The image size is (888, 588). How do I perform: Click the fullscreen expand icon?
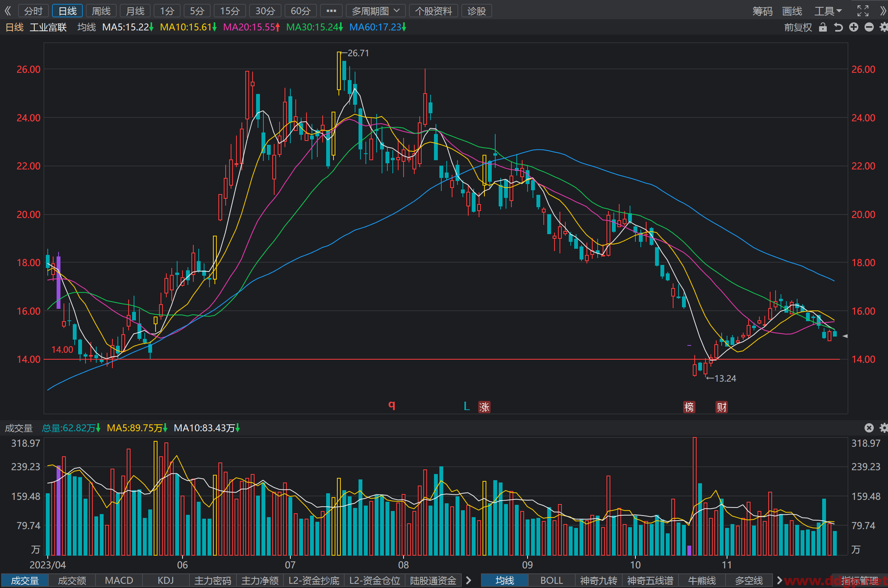(x=863, y=11)
